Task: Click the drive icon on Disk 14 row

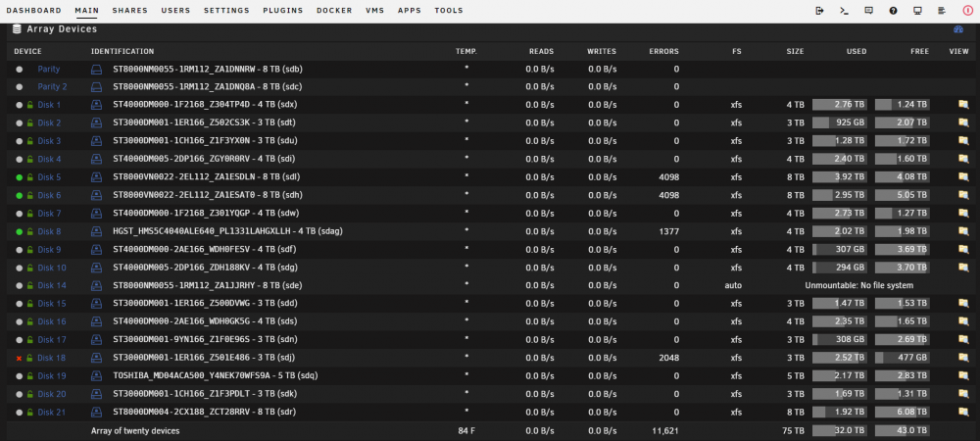Action: coord(96,286)
